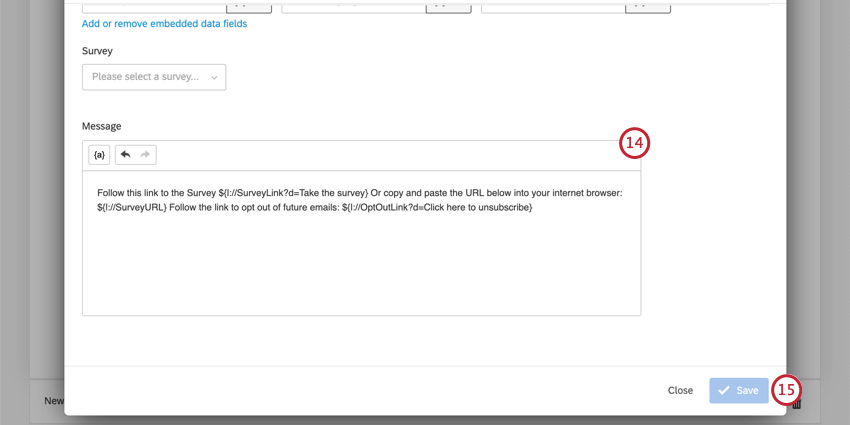The width and height of the screenshot is (850, 425).
Task: Open the 'Please select a survey' dropdown
Action: point(154,77)
